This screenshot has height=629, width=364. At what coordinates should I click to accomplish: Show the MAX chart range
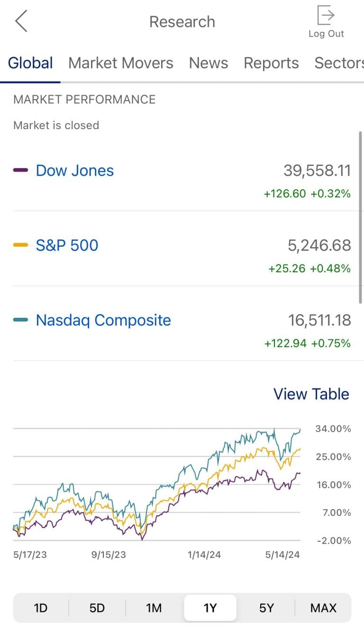(x=323, y=608)
